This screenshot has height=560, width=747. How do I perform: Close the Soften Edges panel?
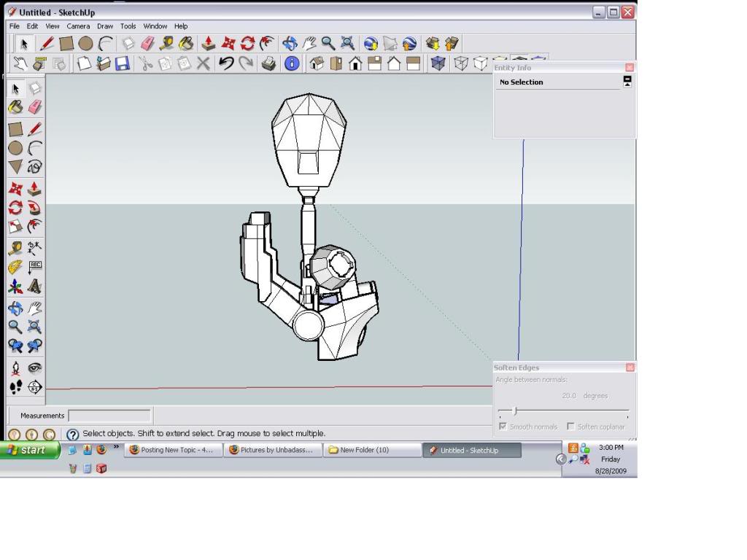click(630, 367)
